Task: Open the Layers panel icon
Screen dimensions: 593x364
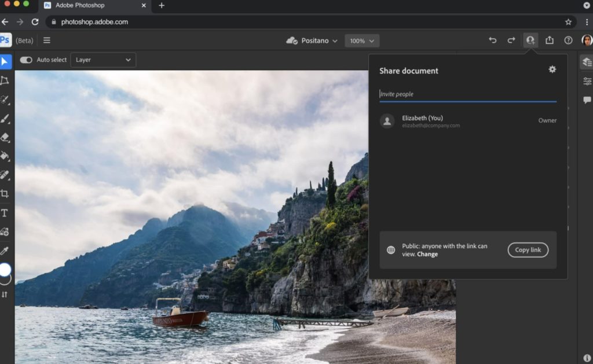Action: click(x=587, y=62)
